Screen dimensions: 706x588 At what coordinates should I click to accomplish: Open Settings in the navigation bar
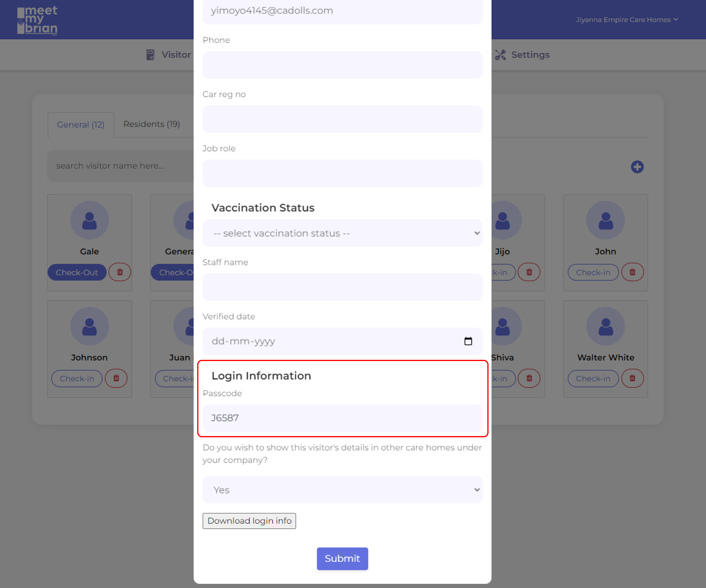(x=522, y=55)
